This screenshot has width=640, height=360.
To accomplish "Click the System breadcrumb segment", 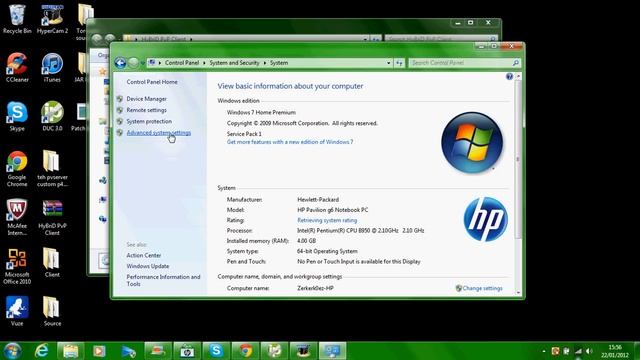I will click(279, 63).
